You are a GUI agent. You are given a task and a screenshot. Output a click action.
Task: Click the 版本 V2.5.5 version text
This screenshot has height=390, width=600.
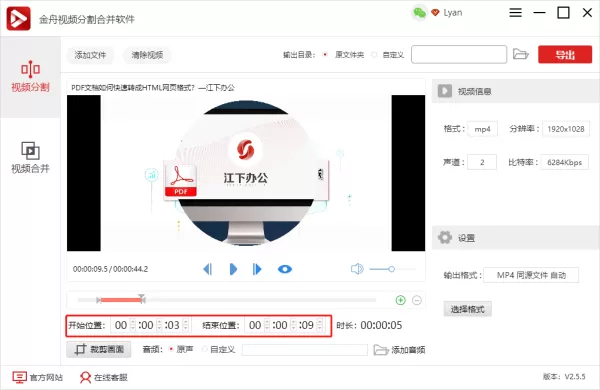(564, 377)
